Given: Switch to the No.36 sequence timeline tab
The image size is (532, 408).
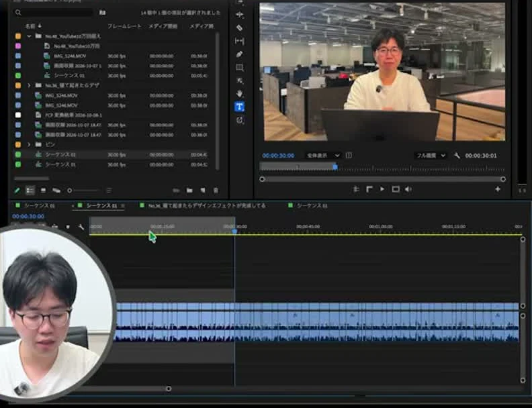Looking at the screenshot, I should (x=207, y=206).
